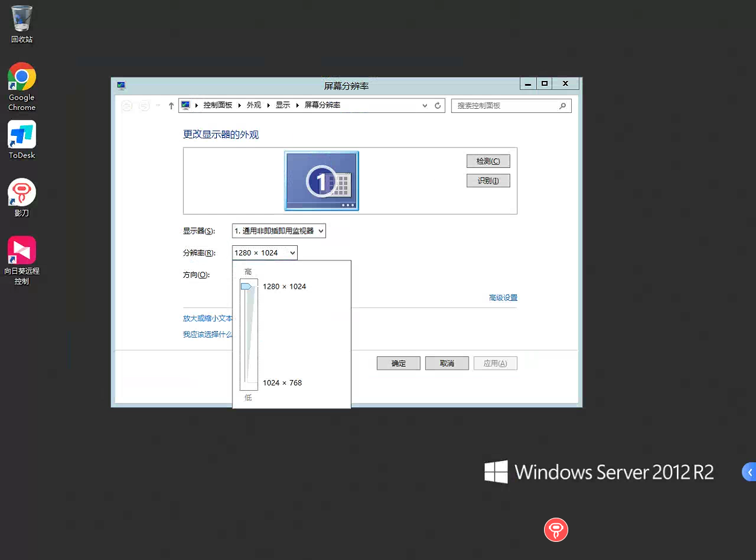Toggle the 分辨率 resolution dropdown

point(264,253)
